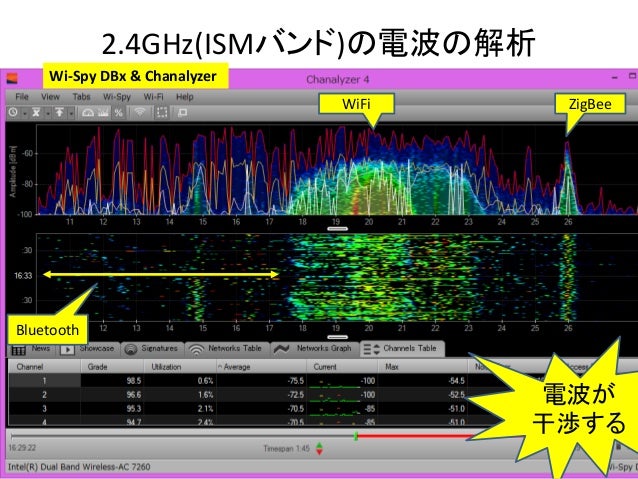Click the 16:33 time label on waterfall
The image size is (638, 479).
(x=23, y=276)
